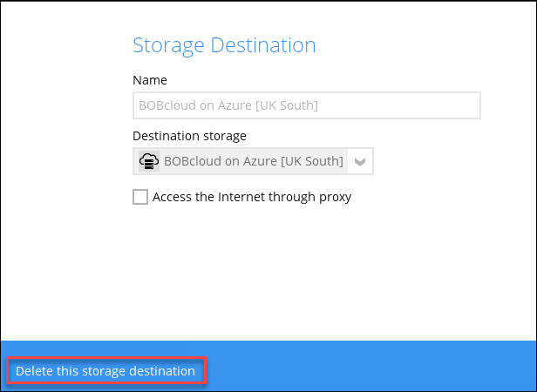Expand the Destination storage dropdown arrow
The width and height of the screenshot is (537, 392).
[362, 161]
